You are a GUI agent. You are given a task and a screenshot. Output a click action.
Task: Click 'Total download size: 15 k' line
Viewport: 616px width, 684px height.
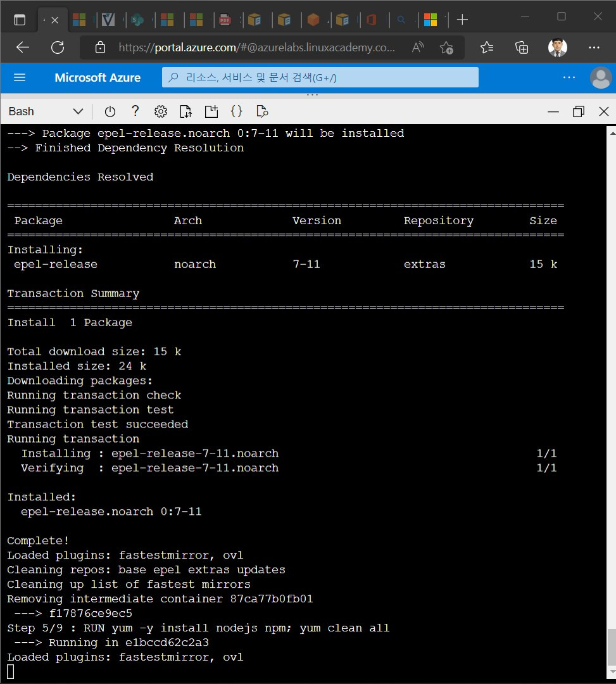point(94,351)
